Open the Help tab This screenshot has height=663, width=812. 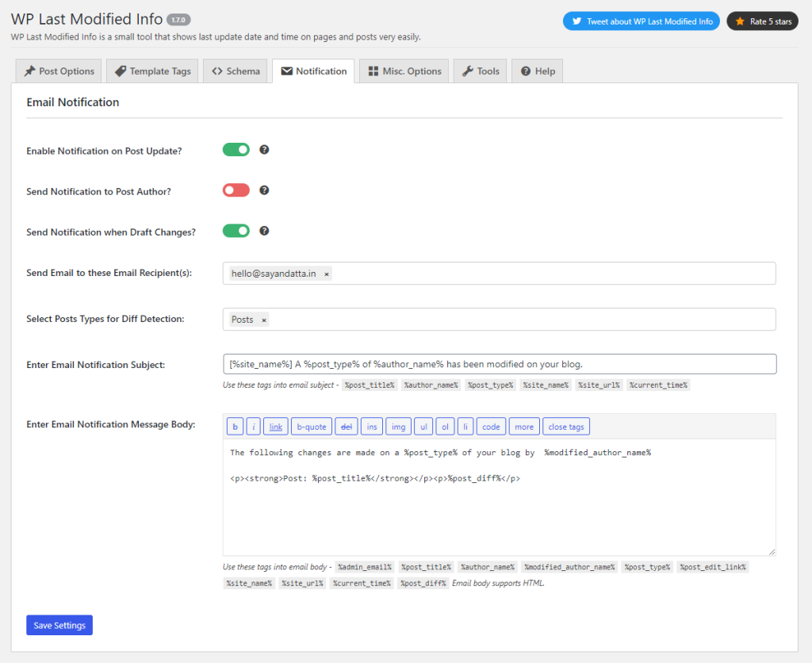(x=537, y=71)
